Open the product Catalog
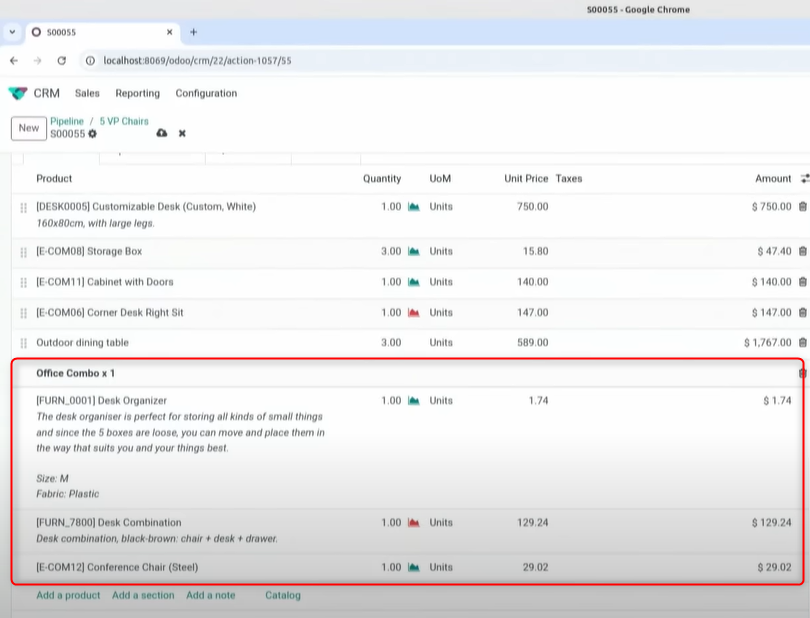Viewport: 810px width, 618px height. pos(283,595)
